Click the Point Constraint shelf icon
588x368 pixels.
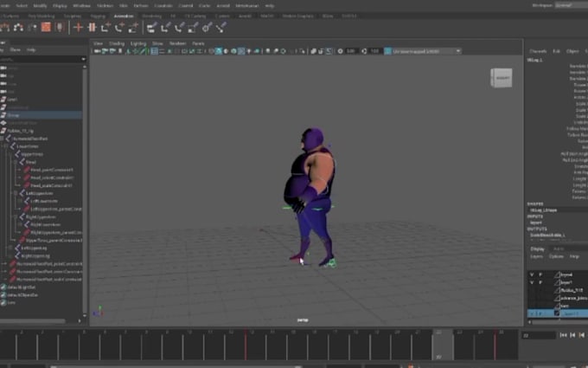tap(165, 27)
